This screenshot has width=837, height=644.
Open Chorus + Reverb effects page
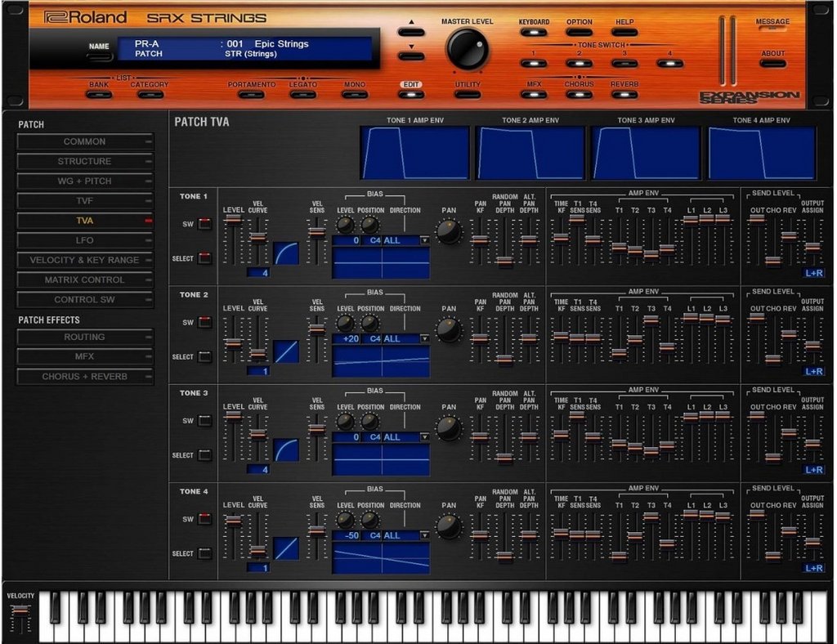(85, 376)
